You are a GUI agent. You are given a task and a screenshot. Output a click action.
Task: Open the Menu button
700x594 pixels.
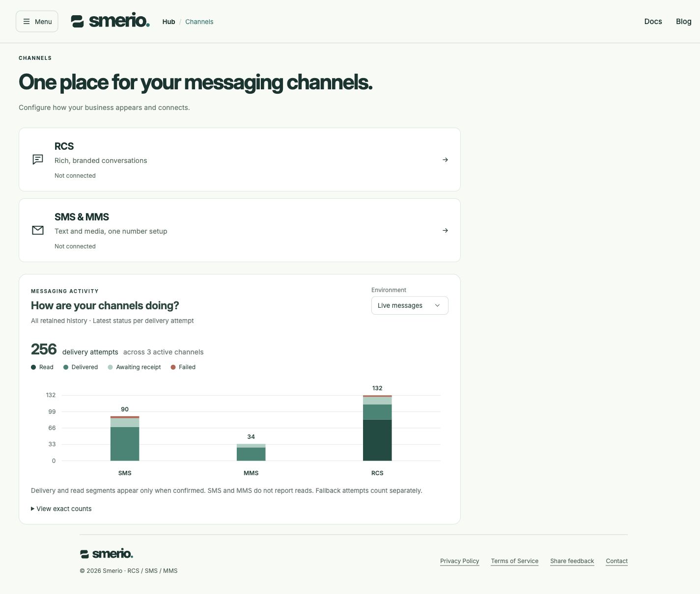37,22
